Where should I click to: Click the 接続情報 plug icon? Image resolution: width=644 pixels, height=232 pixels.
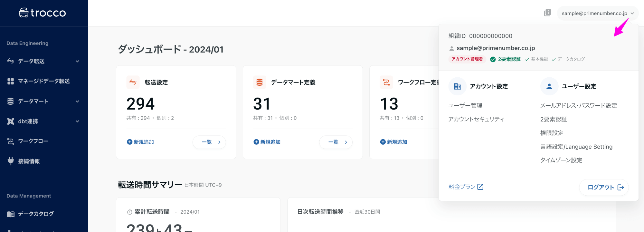(x=11, y=161)
